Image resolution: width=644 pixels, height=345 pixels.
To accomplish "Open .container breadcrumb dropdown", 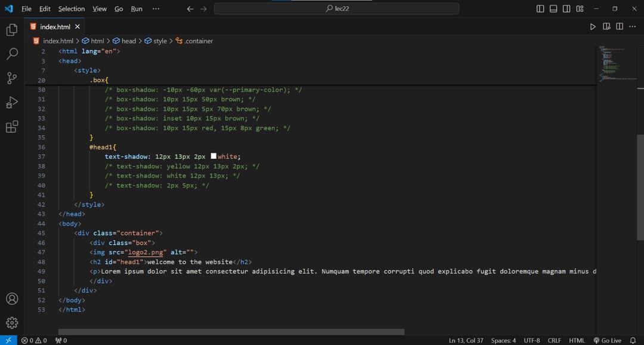I will point(194,41).
